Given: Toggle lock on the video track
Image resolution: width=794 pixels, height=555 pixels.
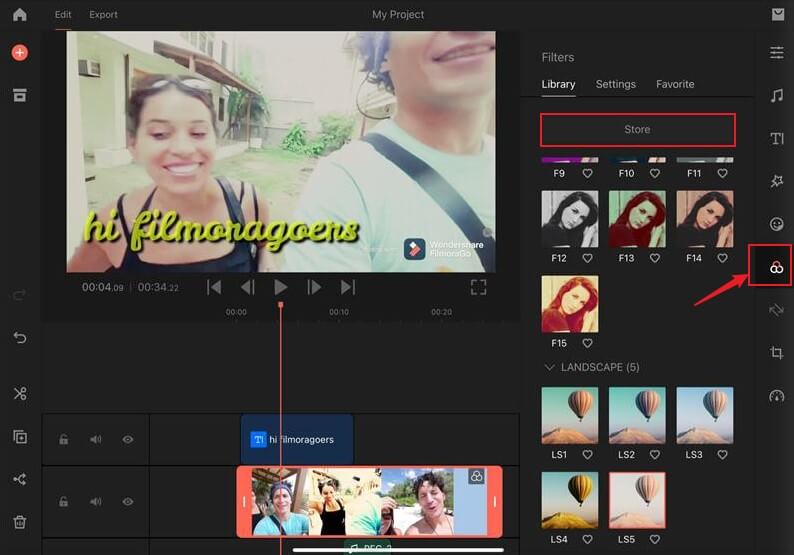Looking at the screenshot, I should point(64,501).
